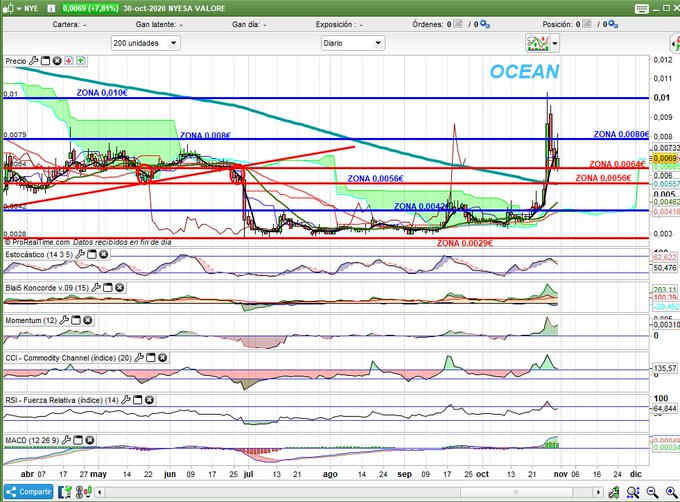The width and height of the screenshot is (680, 502).
Task: Click the Posición list icon
Action: [587, 24]
